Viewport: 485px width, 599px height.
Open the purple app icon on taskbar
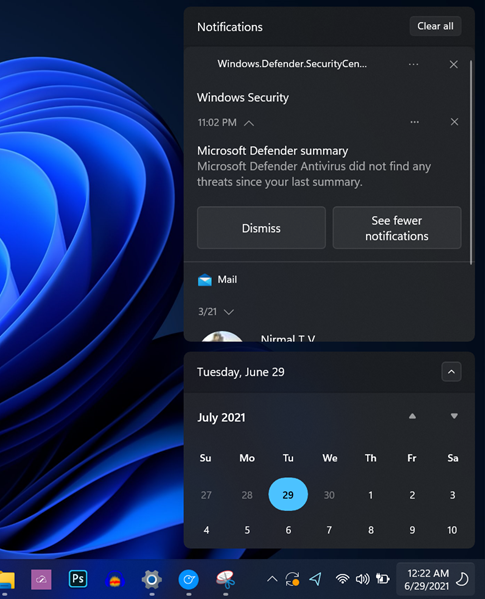[x=41, y=580]
